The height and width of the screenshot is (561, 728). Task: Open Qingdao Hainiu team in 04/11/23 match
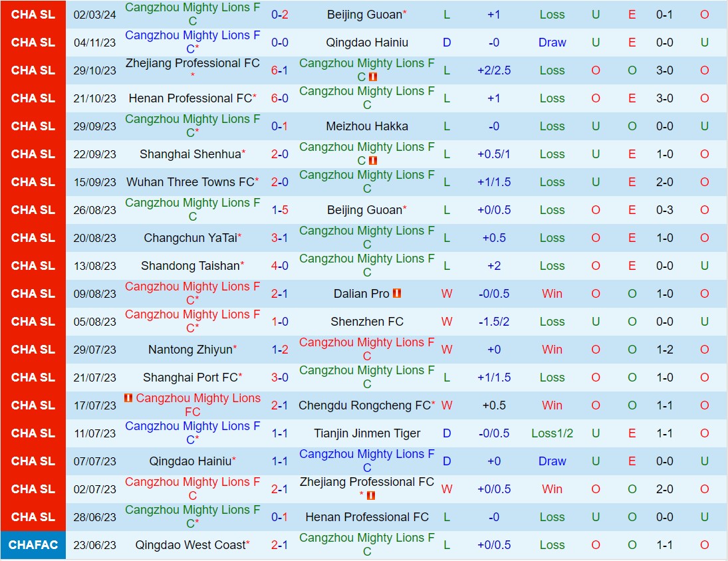pyautogui.click(x=367, y=43)
